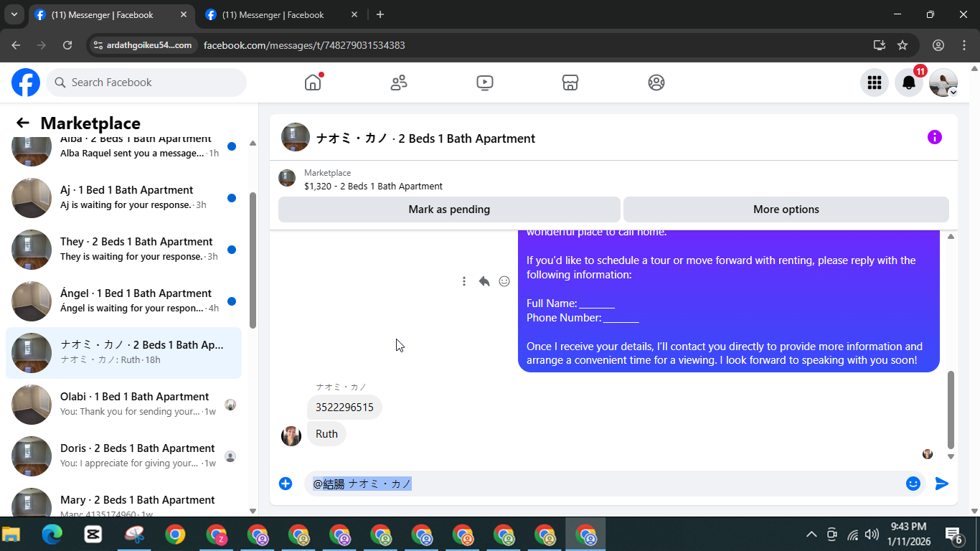Open the plus attachments button in composer
980x551 pixels.
[x=286, y=484]
